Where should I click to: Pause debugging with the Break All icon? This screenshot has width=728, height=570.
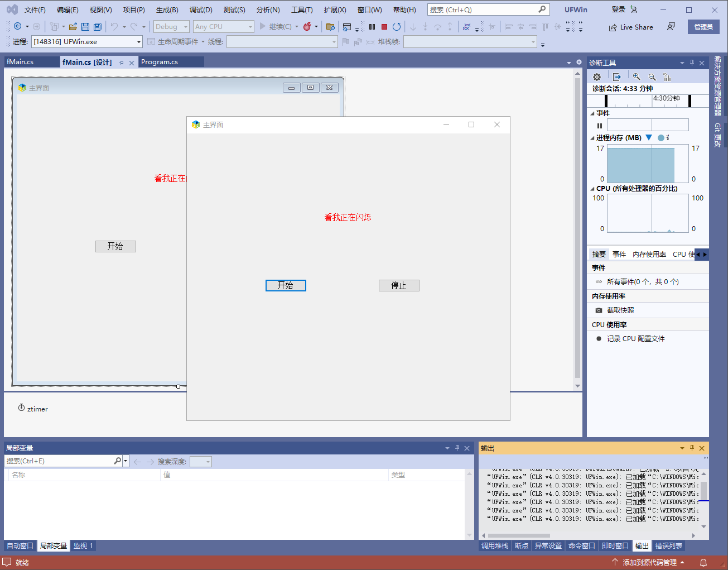(372, 27)
